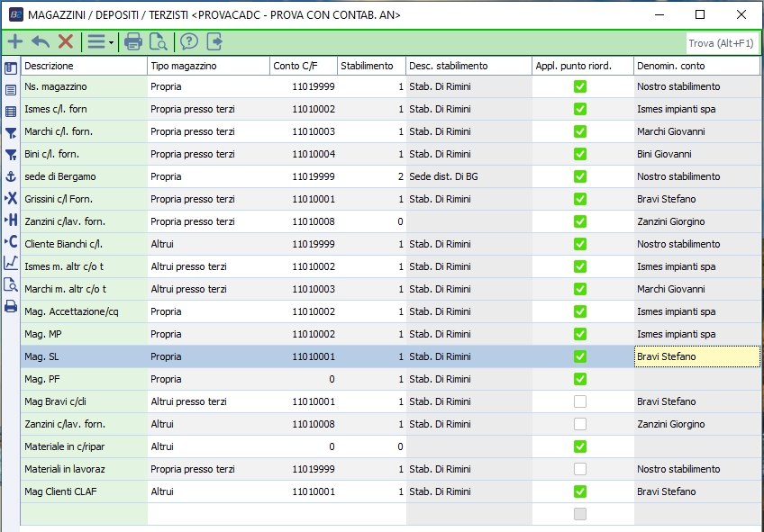Toggle punto riord. checkbox for Materiale in c/ripar
Screen dimensions: 764x532
click(580, 446)
